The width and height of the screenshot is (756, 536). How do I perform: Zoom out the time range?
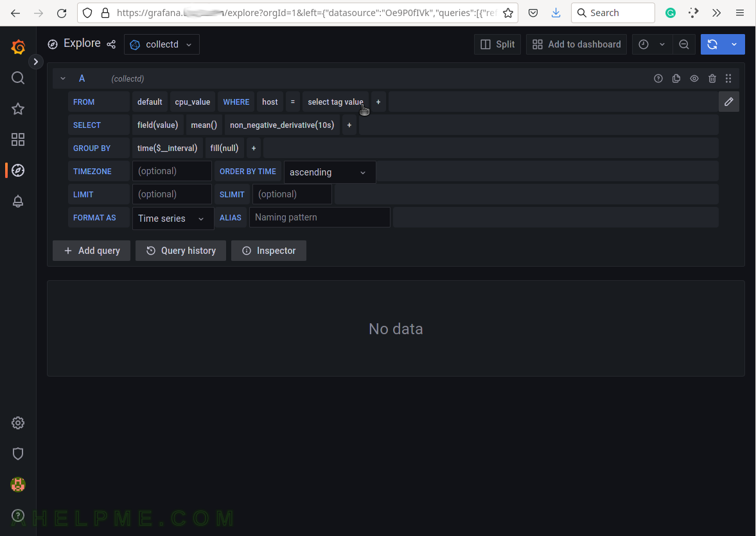click(x=683, y=44)
